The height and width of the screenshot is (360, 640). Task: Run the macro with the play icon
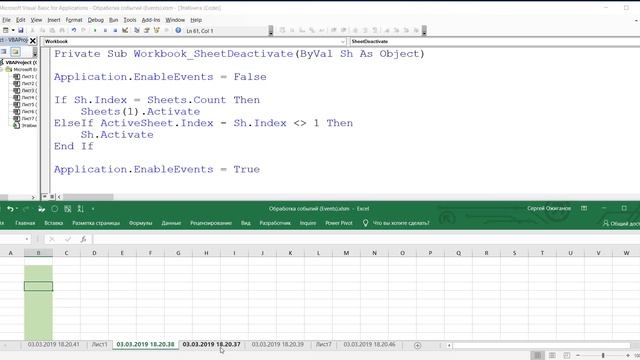tap(95, 30)
